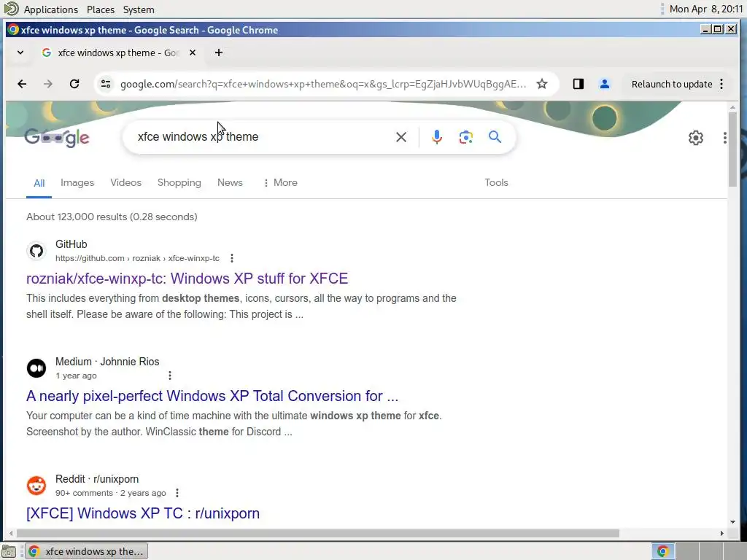Open the Places menu

[101, 9]
